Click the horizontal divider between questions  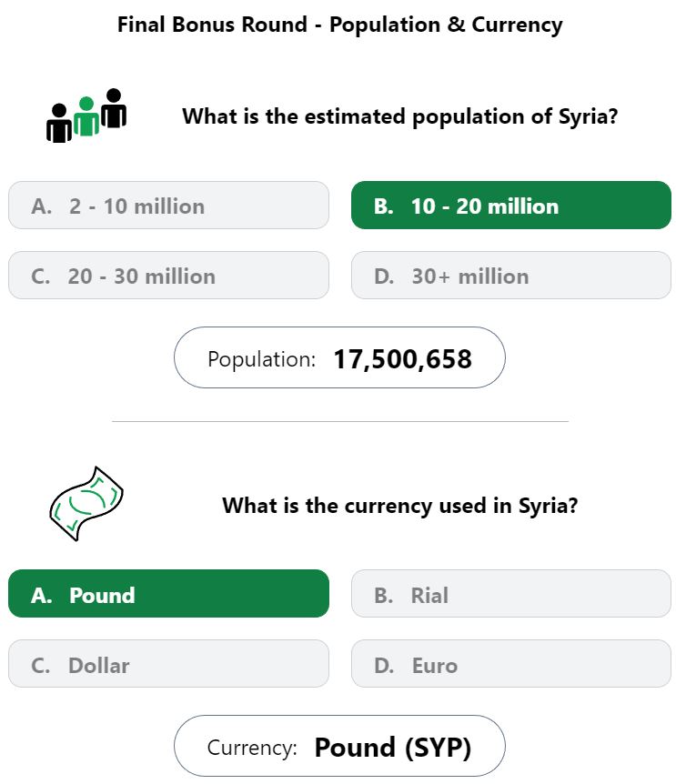tap(340, 421)
